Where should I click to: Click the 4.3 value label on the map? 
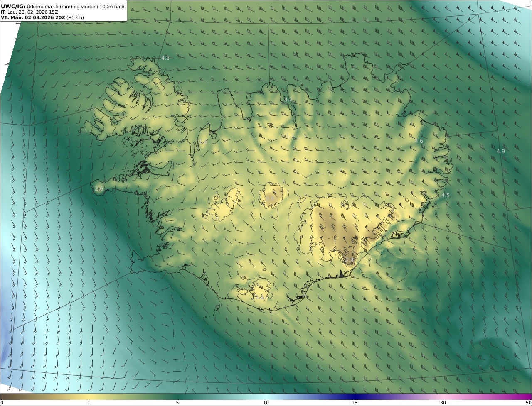click(165, 58)
